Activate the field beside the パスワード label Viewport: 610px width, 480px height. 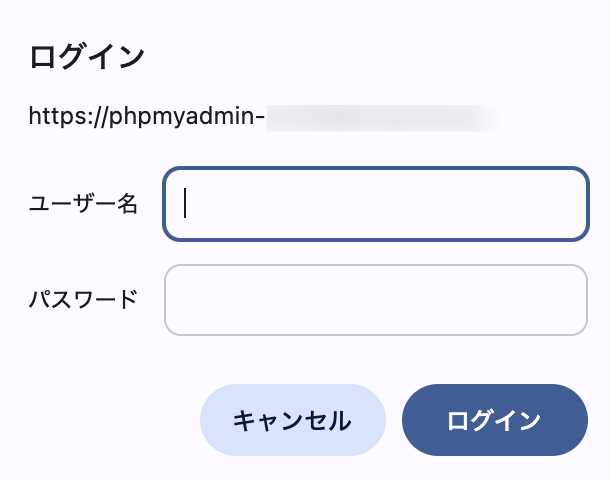tap(375, 300)
